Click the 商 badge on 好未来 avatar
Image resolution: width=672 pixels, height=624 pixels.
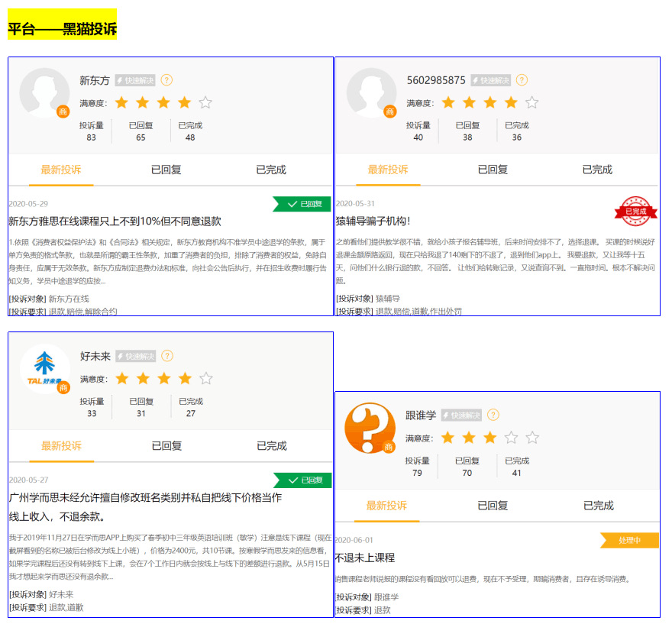(63, 388)
